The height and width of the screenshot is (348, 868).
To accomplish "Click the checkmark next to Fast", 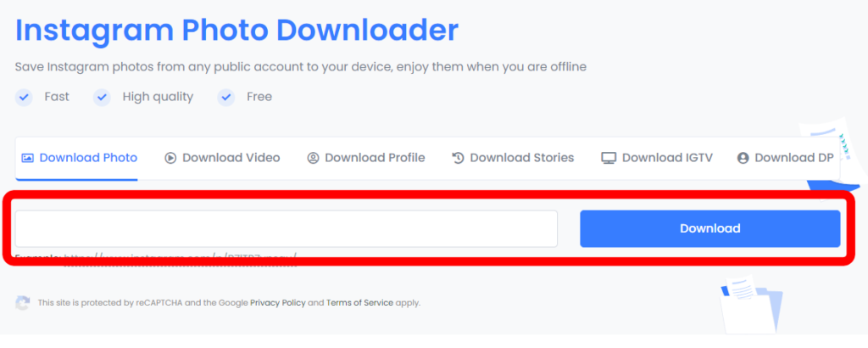I will click(x=24, y=98).
